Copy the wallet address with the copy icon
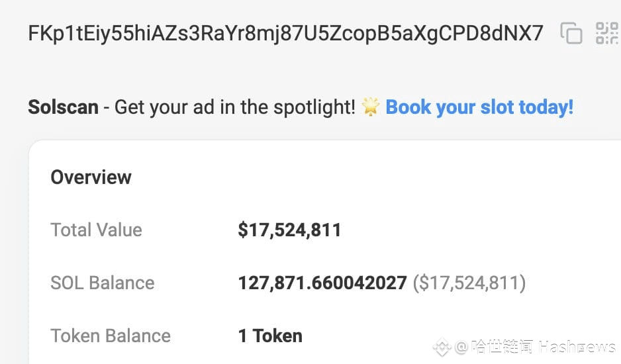Image resolution: width=621 pixels, height=364 pixels. [x=571, y=33]
